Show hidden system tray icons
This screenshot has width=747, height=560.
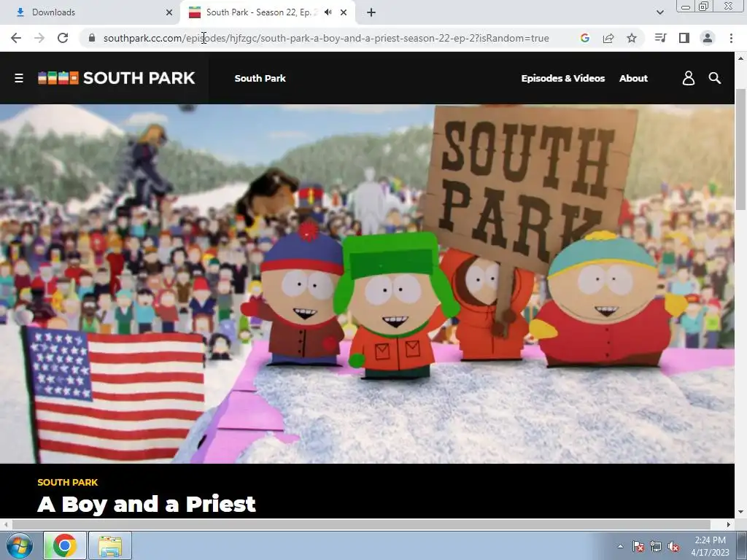click(620, 546)
